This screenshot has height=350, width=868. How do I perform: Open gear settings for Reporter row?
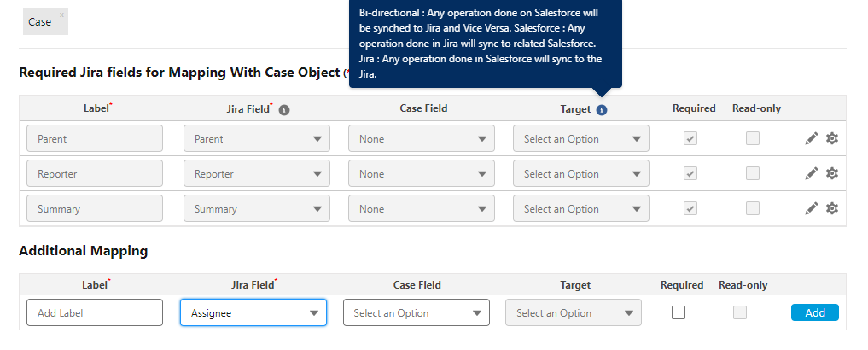[831, 173]
